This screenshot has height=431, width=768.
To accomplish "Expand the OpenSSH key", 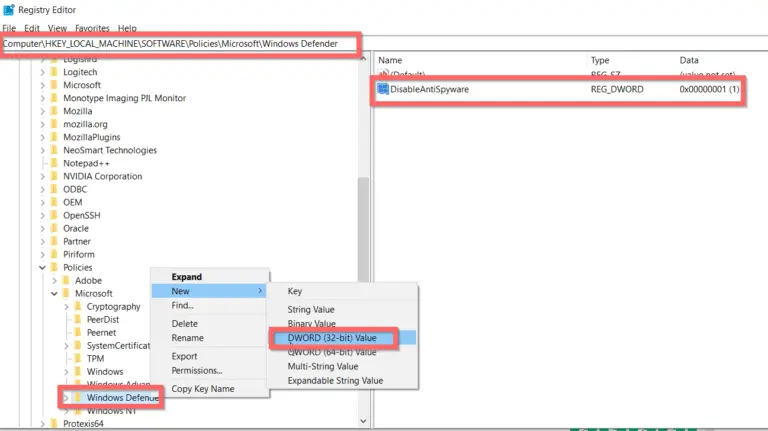I will pos(42,216).
